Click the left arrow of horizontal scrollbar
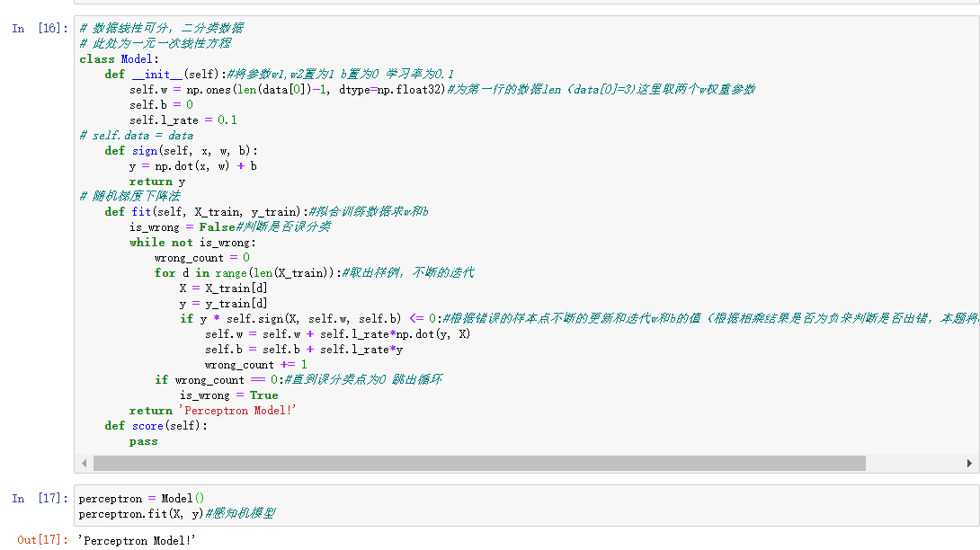980x550 pixels. pyautogui.click(x=85, y=463)
